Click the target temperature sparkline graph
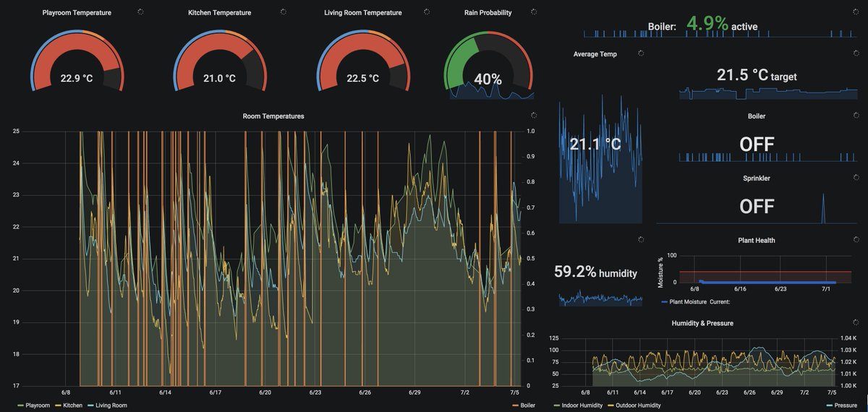Screen dimensions: 868x412 tap(768, 93)
